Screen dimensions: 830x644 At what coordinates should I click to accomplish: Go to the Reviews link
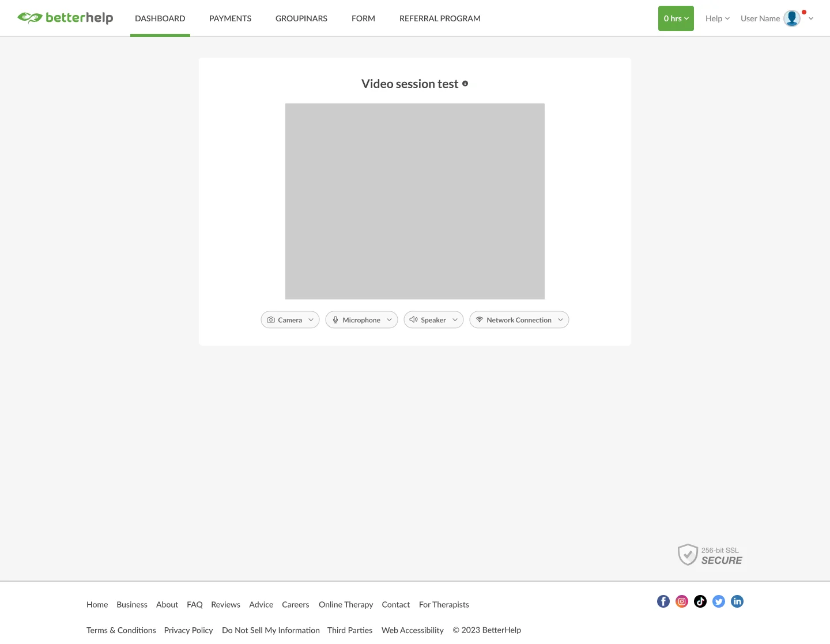[226, 605]
